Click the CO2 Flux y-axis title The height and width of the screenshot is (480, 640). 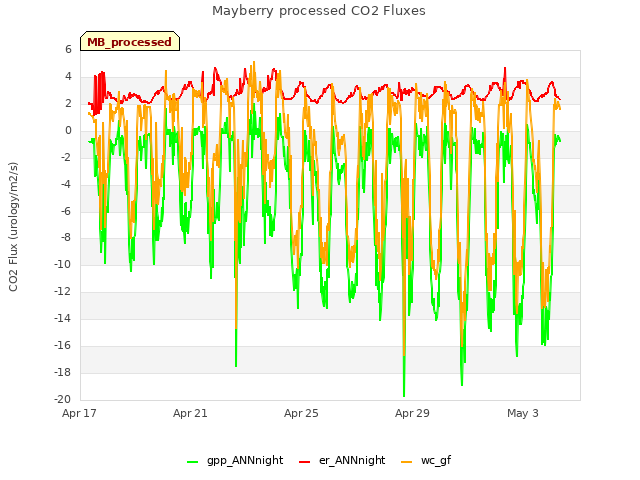(13, 227)
